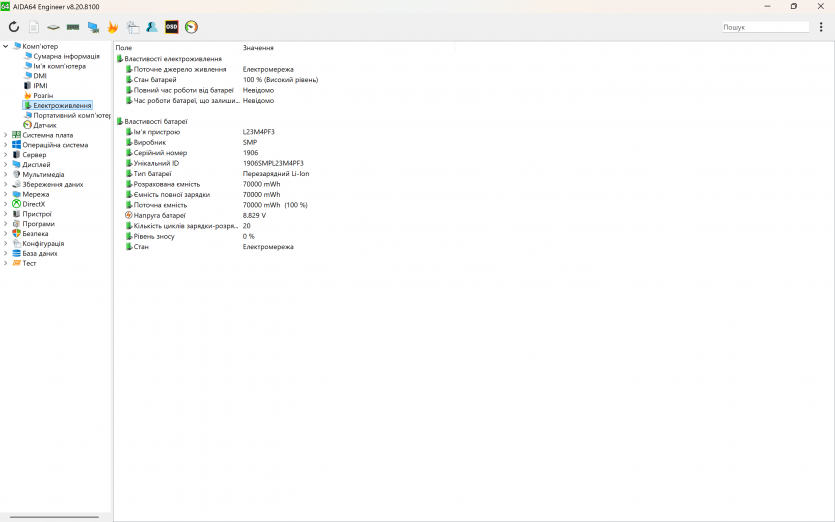Click the network monitor toolbar icon

[93, 27]
